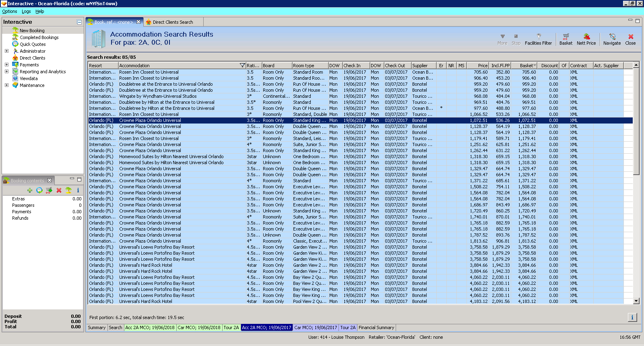Click the palm tree icon in Booking contents toolbar
This screenshot has width=644, height=346.
pos(68,190)
